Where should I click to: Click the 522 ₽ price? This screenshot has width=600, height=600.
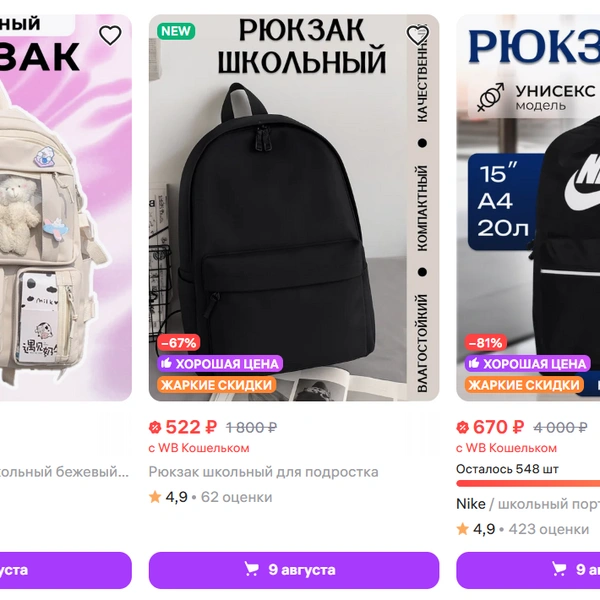pyautogui.click(x=191, y=427)
